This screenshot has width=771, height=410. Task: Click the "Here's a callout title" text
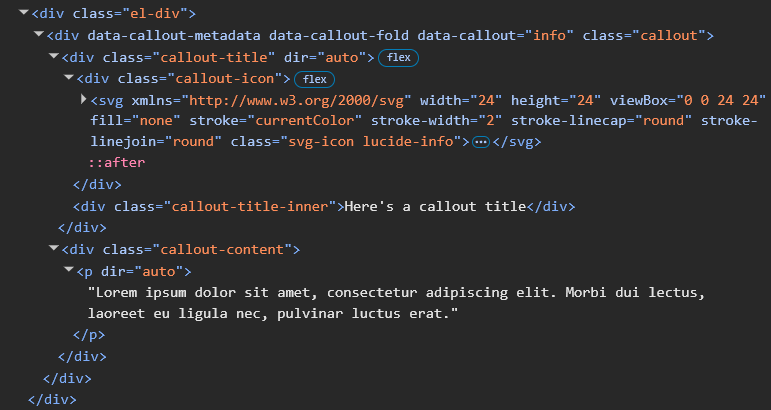(434, 207)
